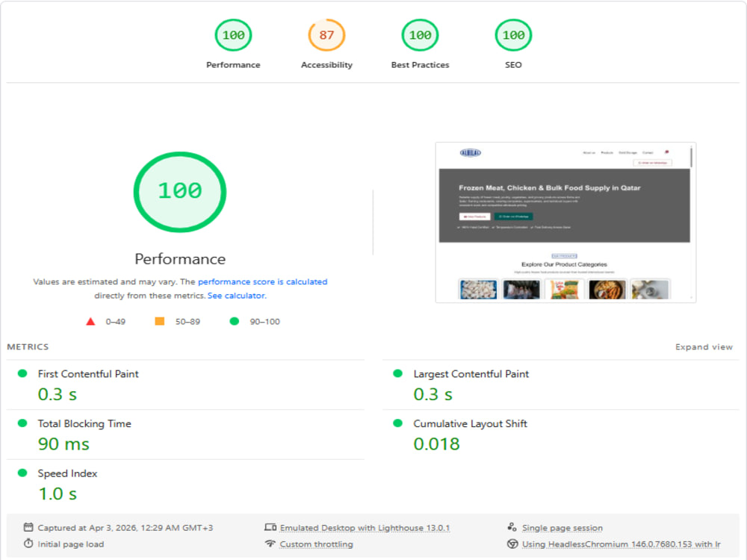Select the Accessibility category label
This screenshot has height=560, width=747.
click(326, 65)
